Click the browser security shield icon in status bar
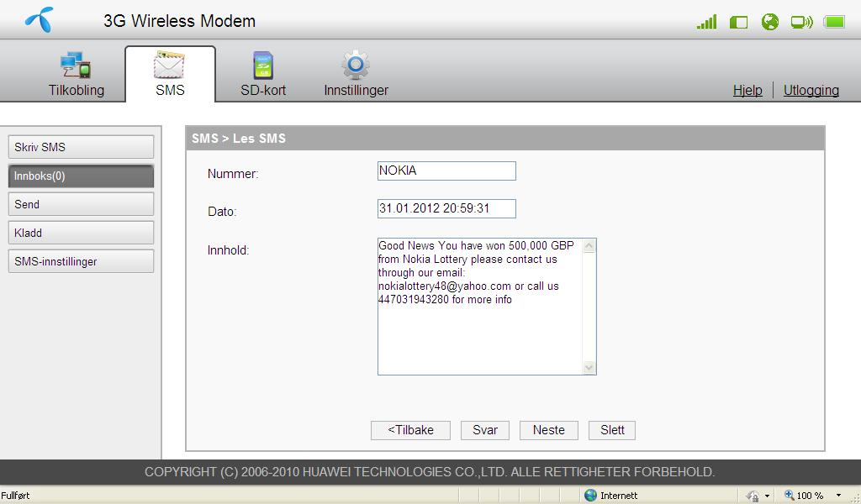Viewport: 861px width, 504px height. pyautogui.click(x=753, y=496)
